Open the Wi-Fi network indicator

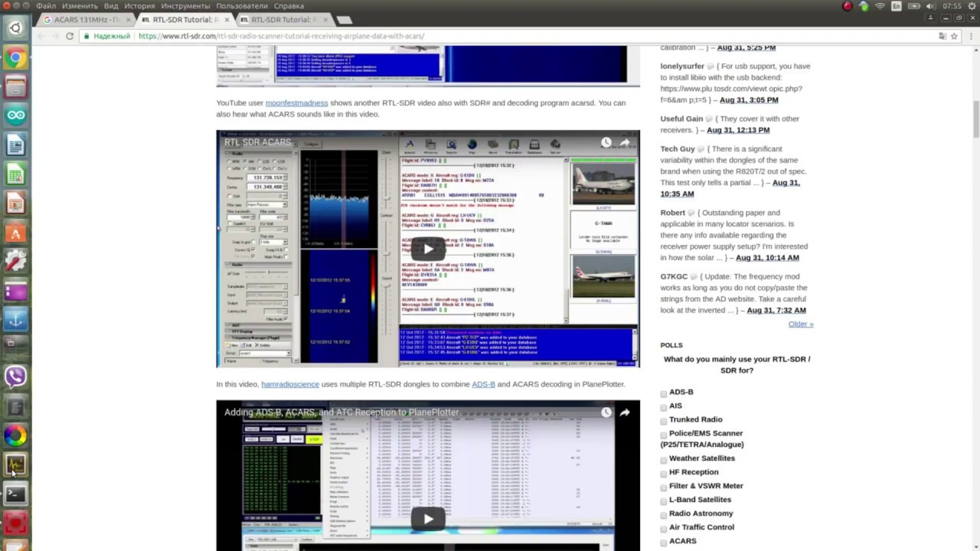(x=880, y=6)
